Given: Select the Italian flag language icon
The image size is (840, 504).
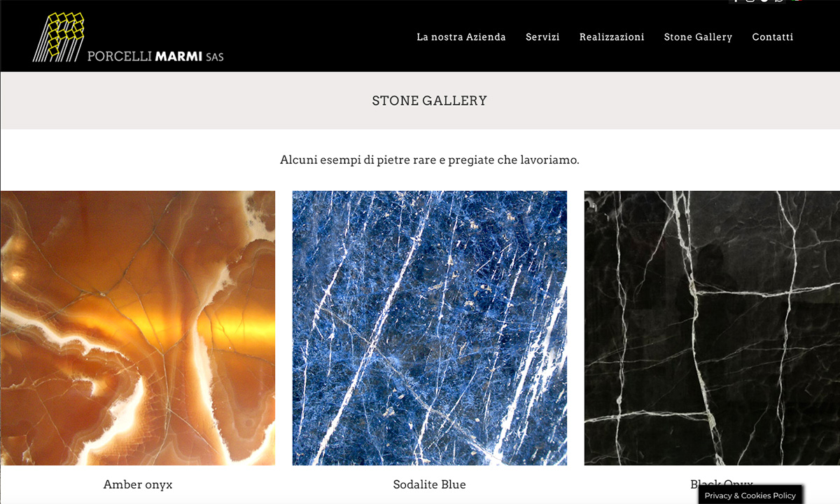Looking at the screenshot, I should [797, 1].
